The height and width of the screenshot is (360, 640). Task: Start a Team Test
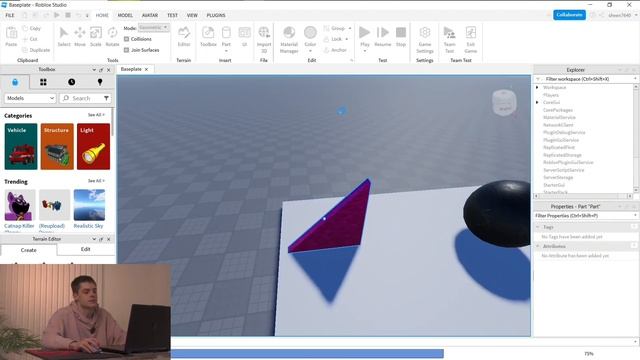click(449, 39)
